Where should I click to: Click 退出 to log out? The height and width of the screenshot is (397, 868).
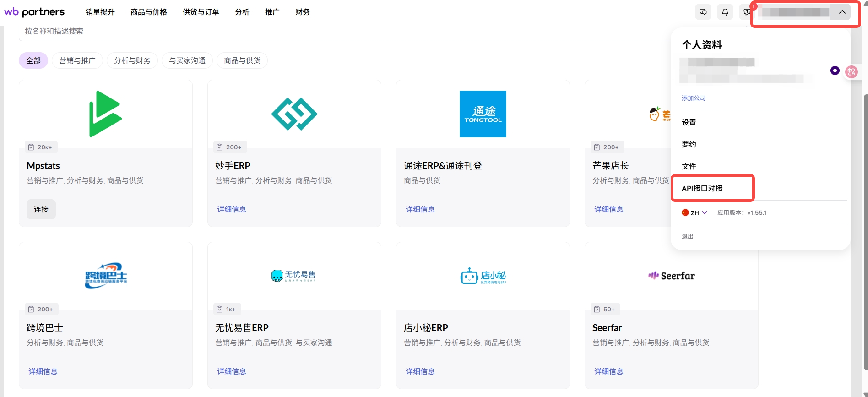point(688,236)
